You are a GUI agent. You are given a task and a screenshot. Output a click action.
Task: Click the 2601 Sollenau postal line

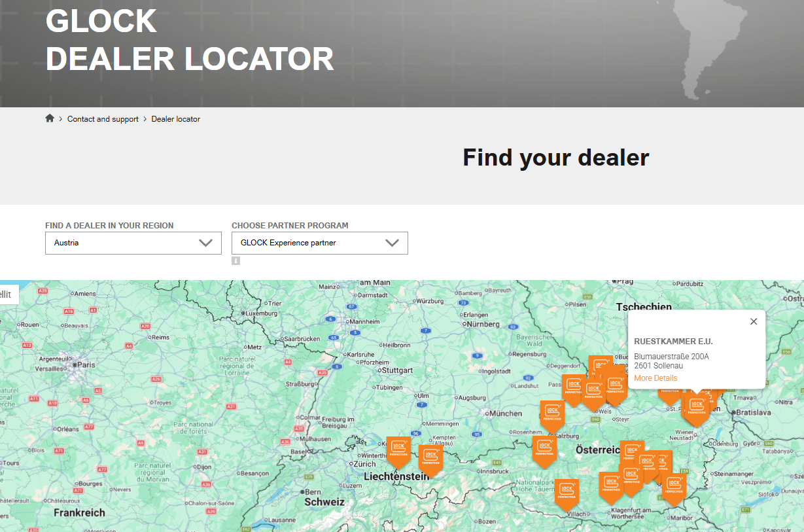658,366
